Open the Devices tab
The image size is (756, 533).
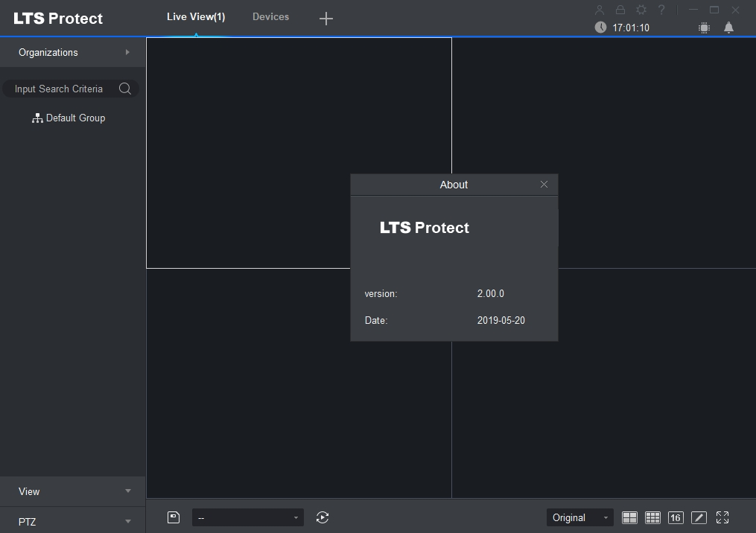(x=270, y=17)
